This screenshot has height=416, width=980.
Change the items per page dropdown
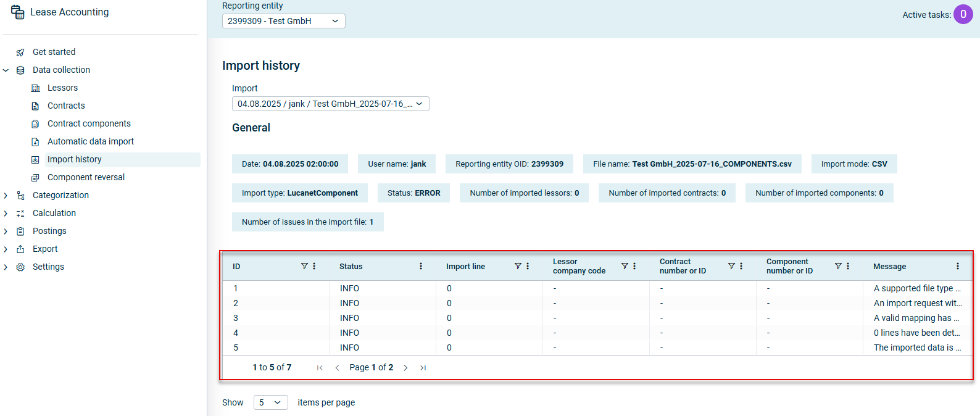(270, 402)
